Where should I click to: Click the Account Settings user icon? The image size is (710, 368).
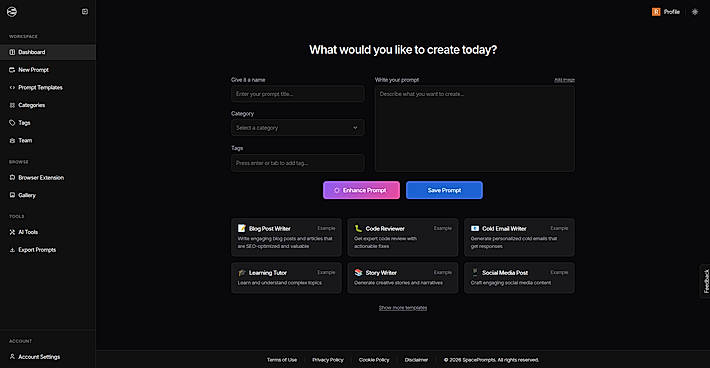coord(12,357)
